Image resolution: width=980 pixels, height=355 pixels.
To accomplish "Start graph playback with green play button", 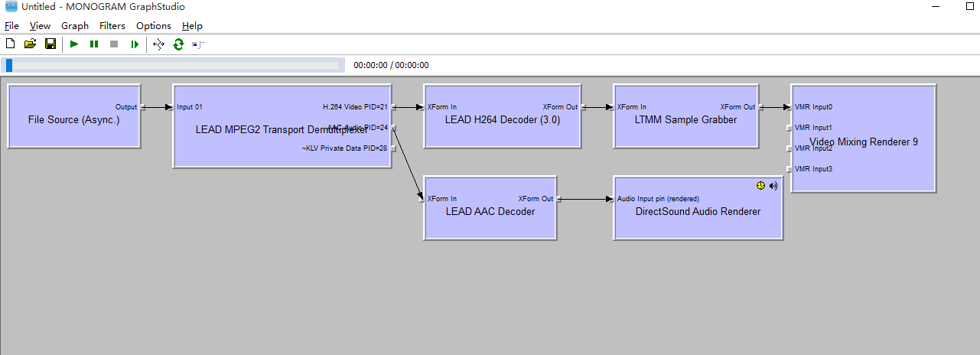I will 74,44.
